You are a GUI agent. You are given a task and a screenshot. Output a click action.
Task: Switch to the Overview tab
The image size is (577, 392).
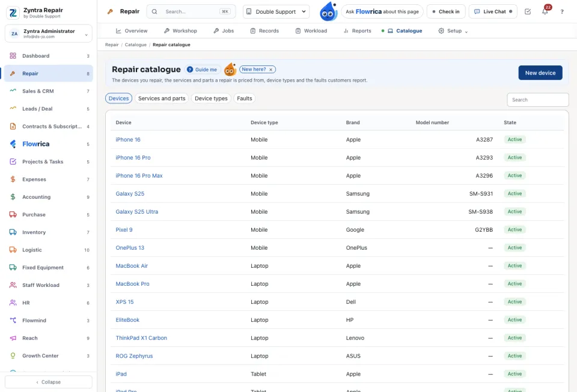coord(132,31)
